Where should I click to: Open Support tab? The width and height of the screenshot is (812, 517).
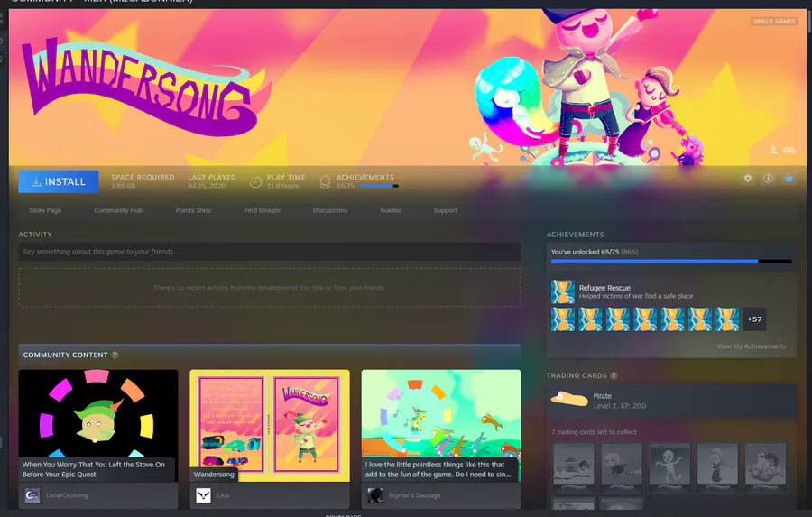(x=446, y=210)
